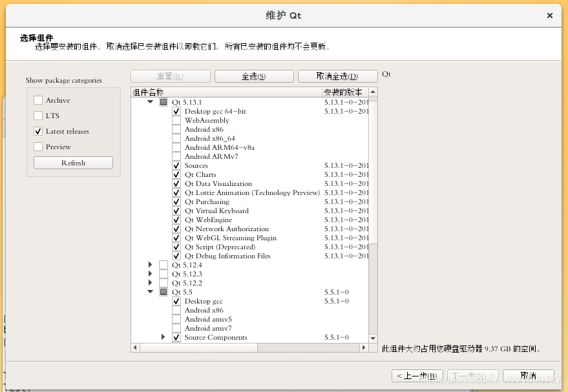The image size is (568, 392).
Task: Click the horizontal scrollbar left arrow
Action: [135, 347]
